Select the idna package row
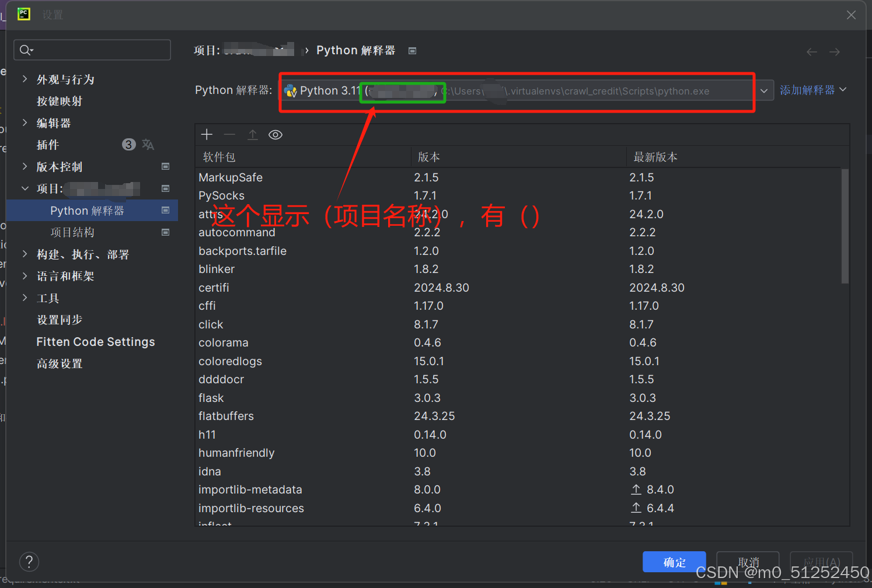 point(518,471)
